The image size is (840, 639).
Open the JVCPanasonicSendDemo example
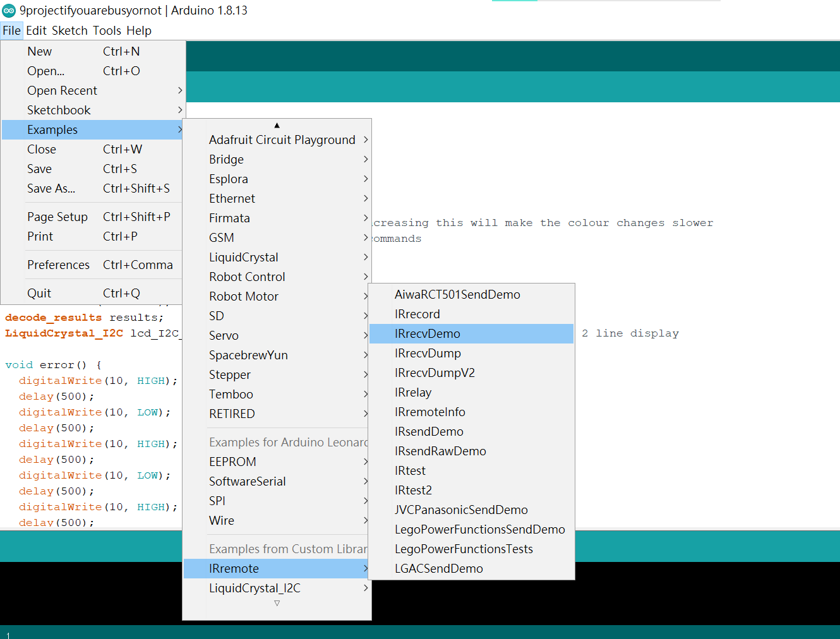(471, 510)
